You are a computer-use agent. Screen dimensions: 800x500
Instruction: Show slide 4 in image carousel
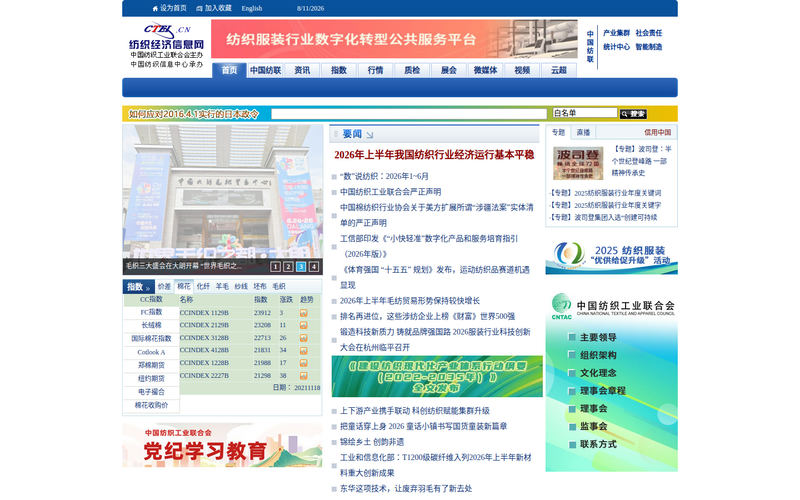314,266
